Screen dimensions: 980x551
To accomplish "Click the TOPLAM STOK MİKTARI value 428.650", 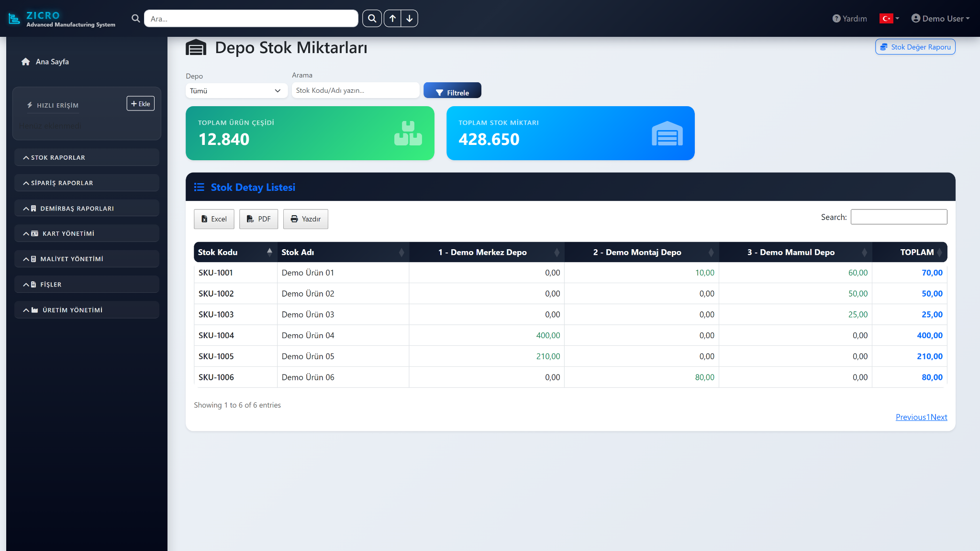I will point(489,139).
